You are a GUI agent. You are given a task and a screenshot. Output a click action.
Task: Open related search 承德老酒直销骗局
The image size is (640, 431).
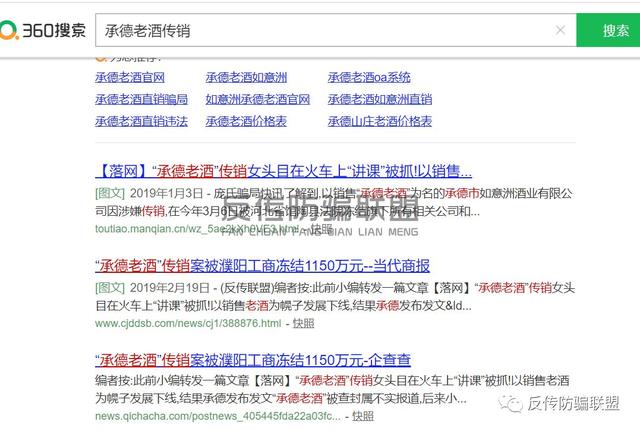pyautogui.click(x=141, y=100)
